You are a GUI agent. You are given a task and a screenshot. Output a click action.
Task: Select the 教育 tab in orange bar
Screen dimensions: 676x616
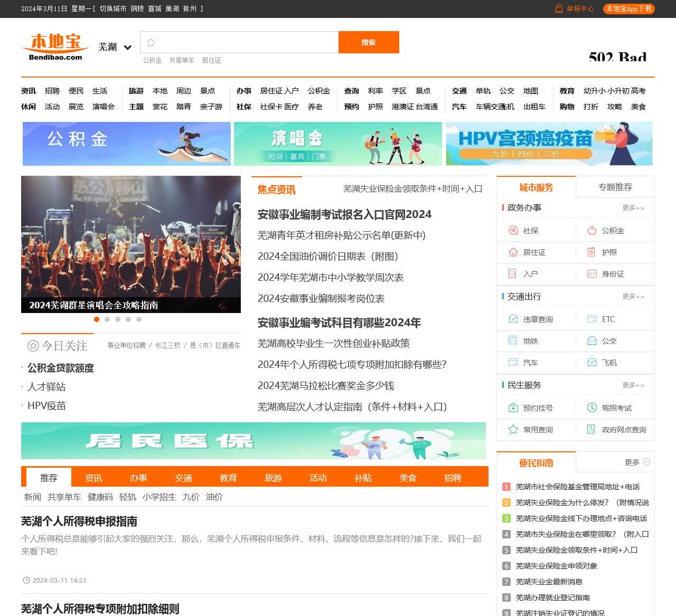pos(228,478)
